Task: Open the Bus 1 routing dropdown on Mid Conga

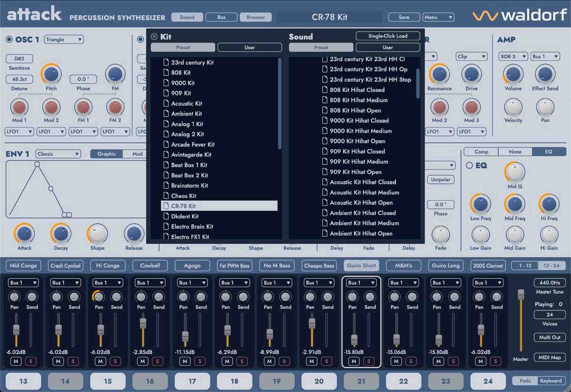Action: point(23,282)
